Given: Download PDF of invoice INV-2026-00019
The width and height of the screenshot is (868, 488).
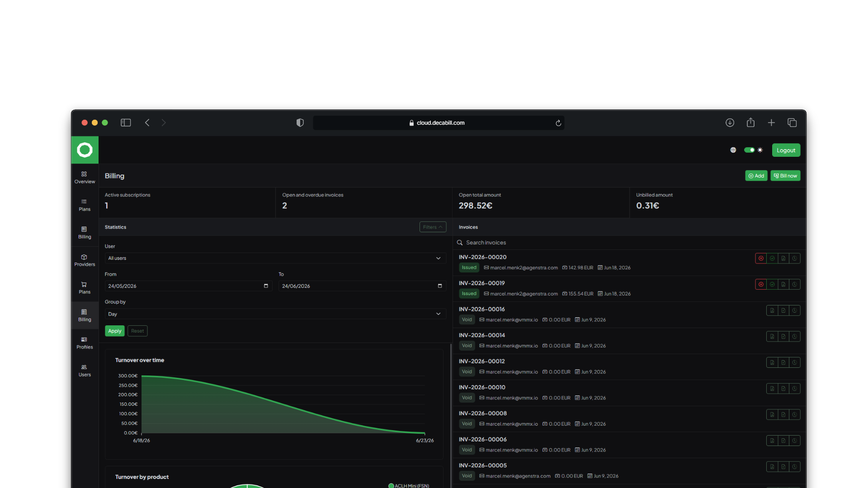Looking at the screenshot, I should click(x=783, y=284).
